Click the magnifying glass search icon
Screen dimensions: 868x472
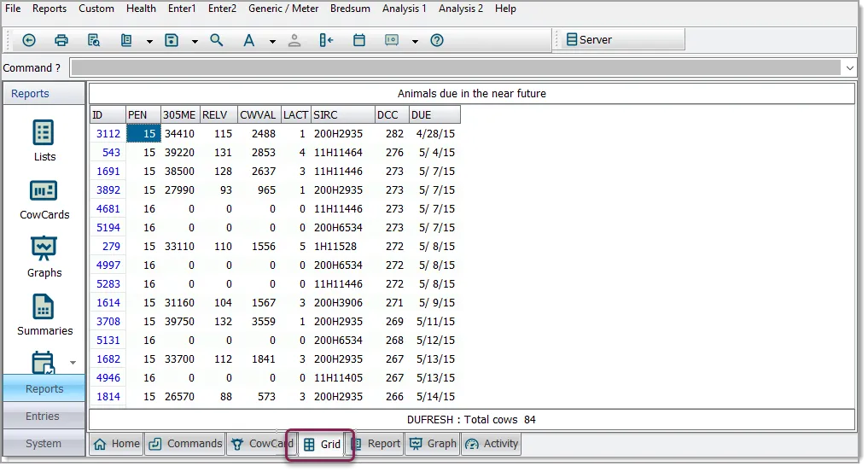(217, 40)
